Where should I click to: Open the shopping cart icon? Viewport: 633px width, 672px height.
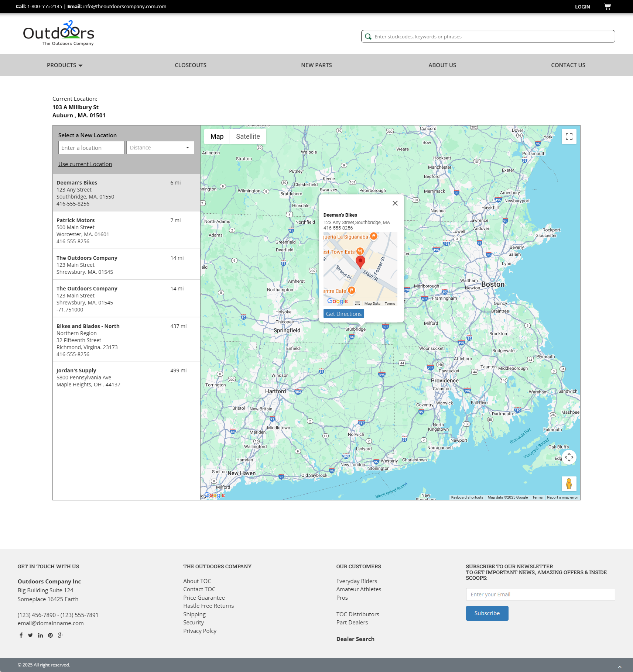click(x=608, y=7)
